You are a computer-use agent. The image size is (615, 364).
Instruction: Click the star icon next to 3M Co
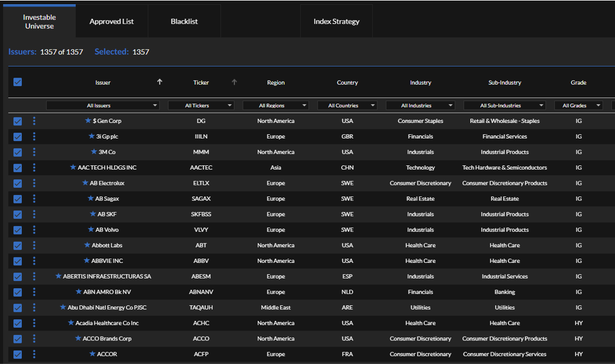94,152
